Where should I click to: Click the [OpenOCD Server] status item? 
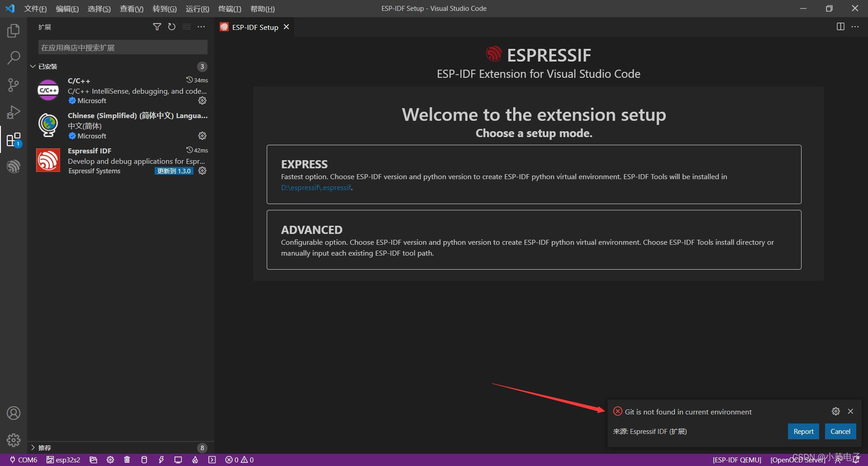[x=798, y=460]
